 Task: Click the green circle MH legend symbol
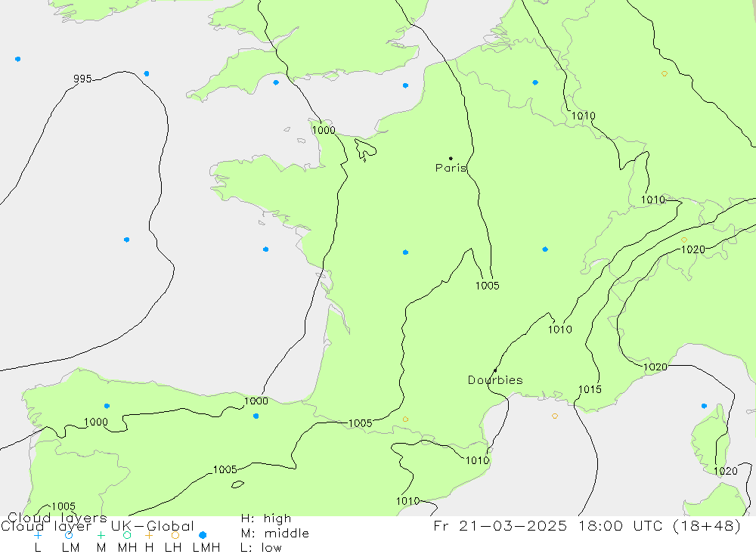click(127, 535)
